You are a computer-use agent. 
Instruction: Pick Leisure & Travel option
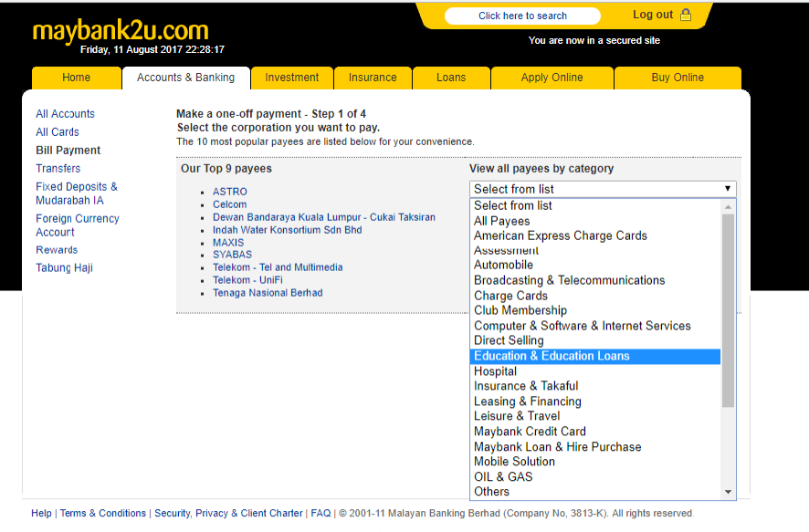[x=595, y=416]
